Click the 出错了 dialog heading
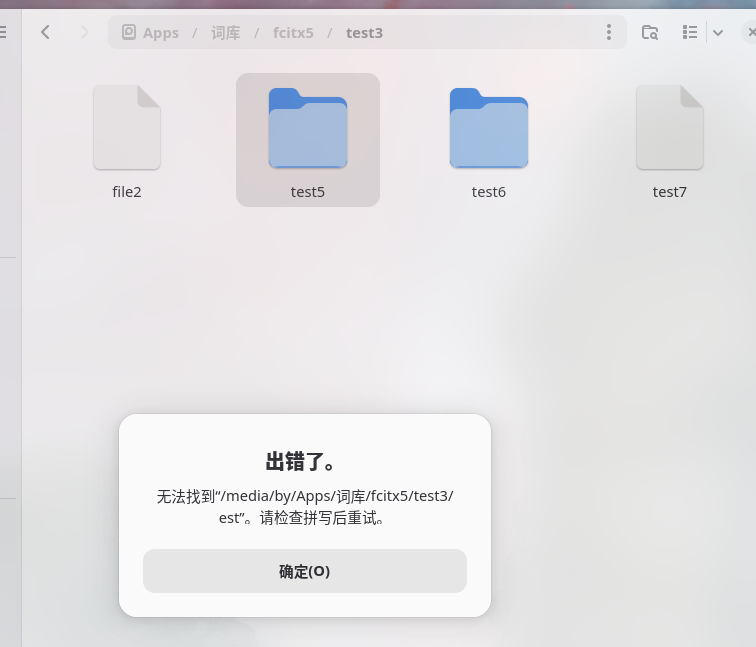Viewport: 756px width, 647px height. pyautogui.click(x=300, y=461)
